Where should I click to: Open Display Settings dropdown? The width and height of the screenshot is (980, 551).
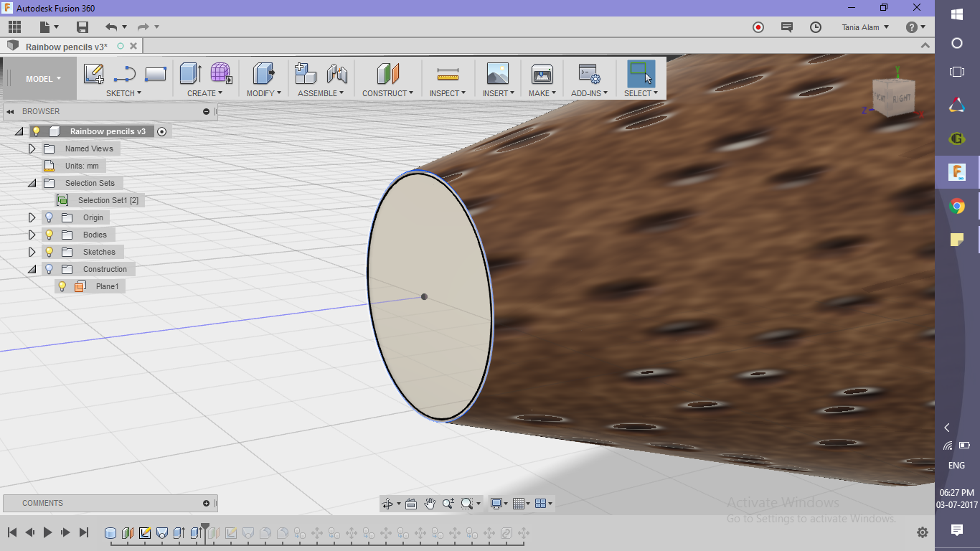[x=499, y=504]
